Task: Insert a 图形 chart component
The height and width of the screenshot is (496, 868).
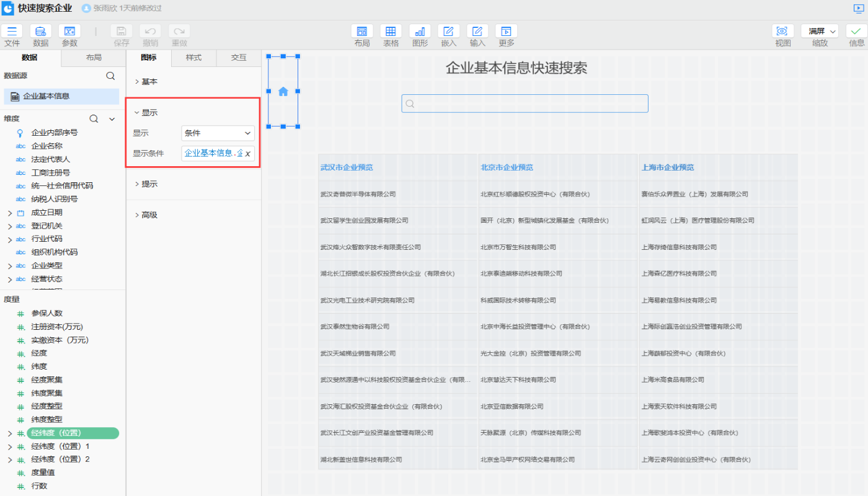Action: point(420,31)
